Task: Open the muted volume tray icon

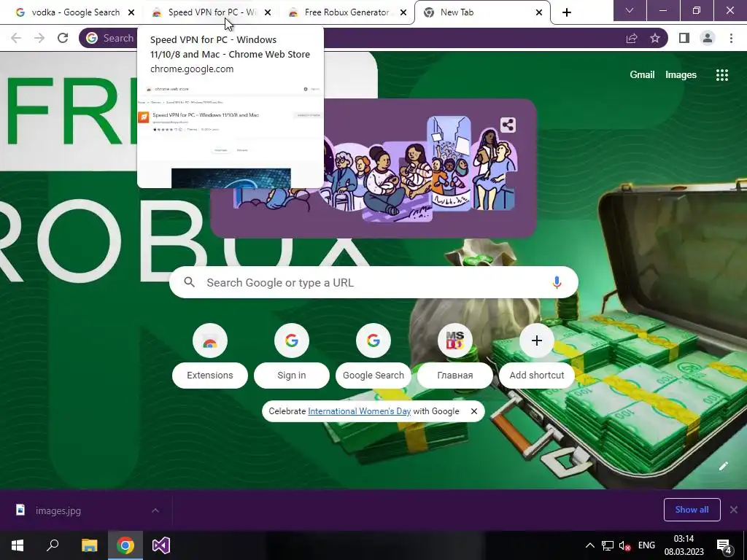Action: pos(624,545)
